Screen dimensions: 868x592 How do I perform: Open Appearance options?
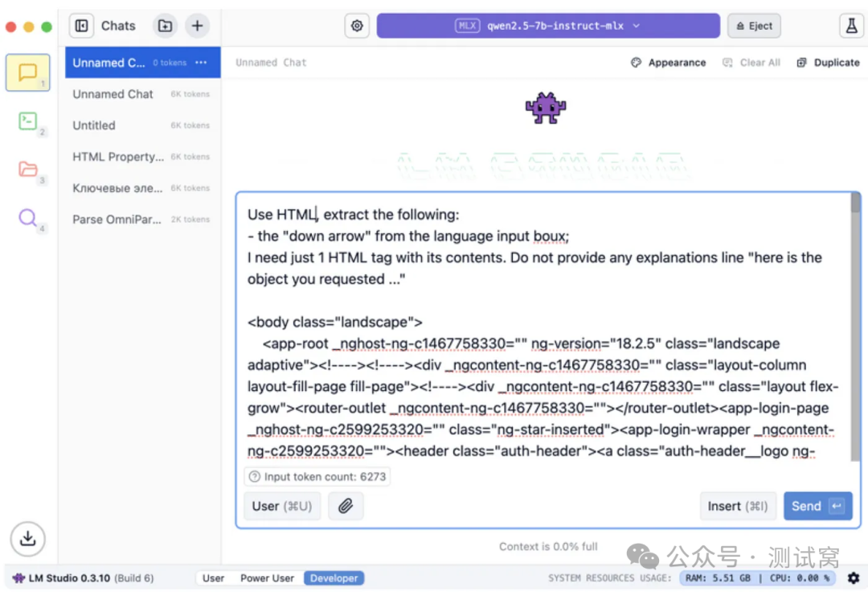[x=669, y=63]
